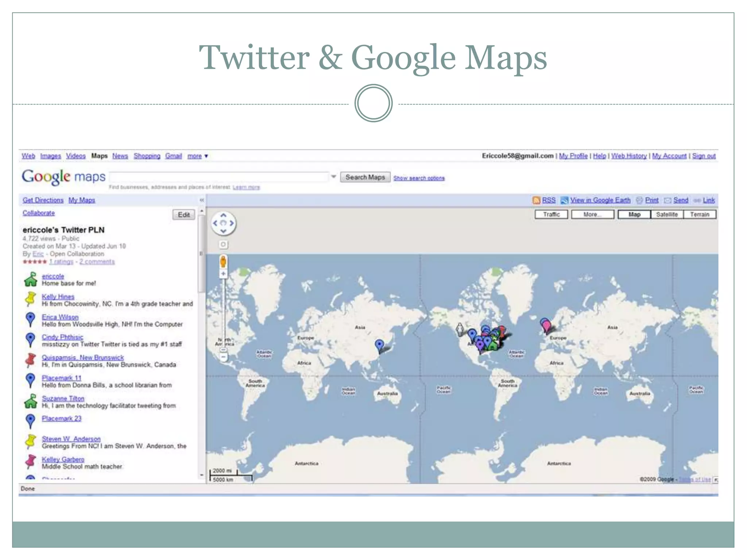Click the orange RSS feed icon

tap(536, 200)
